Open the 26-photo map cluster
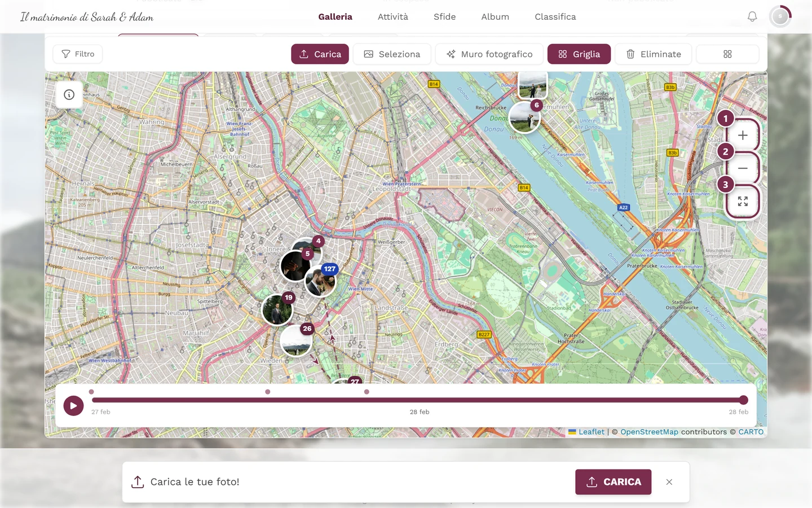Image resolution: width=812 pixels, height=508 pixels. click(x=296, y=340)
